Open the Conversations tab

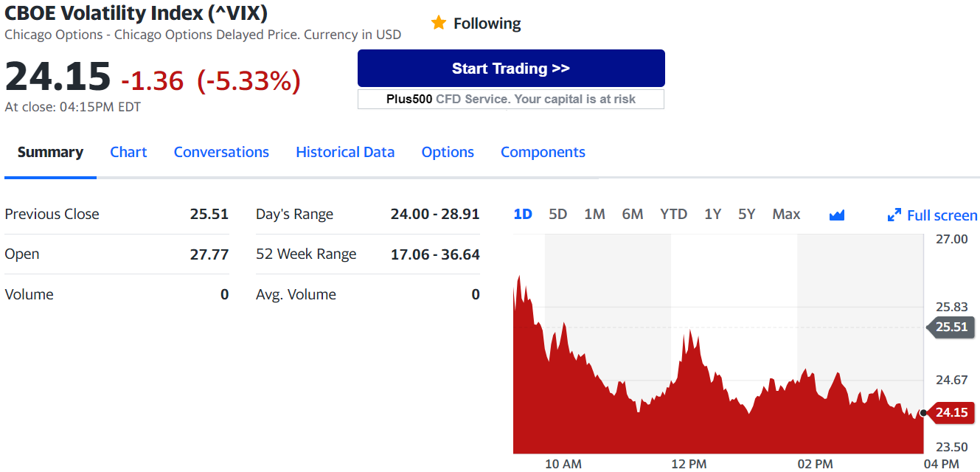221,152
